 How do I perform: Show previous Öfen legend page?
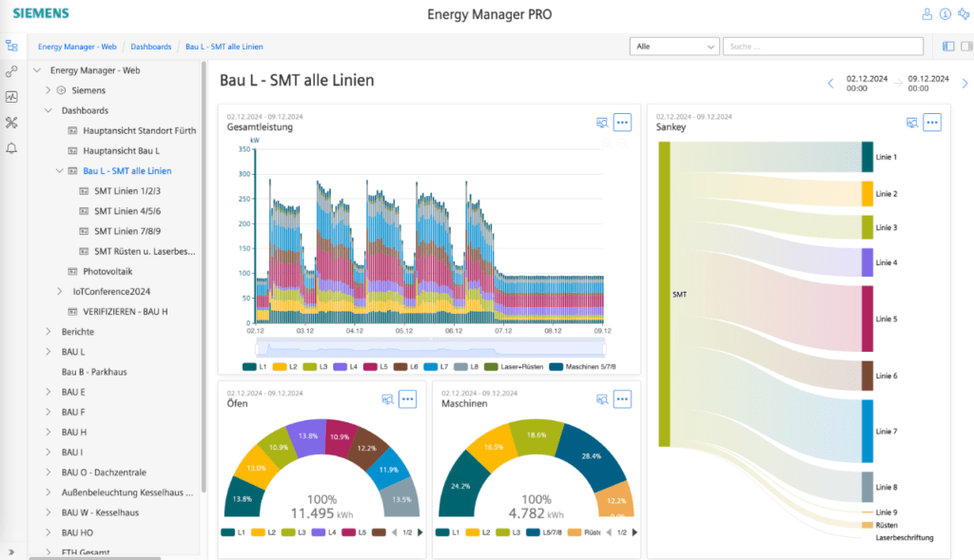point(395,532)
